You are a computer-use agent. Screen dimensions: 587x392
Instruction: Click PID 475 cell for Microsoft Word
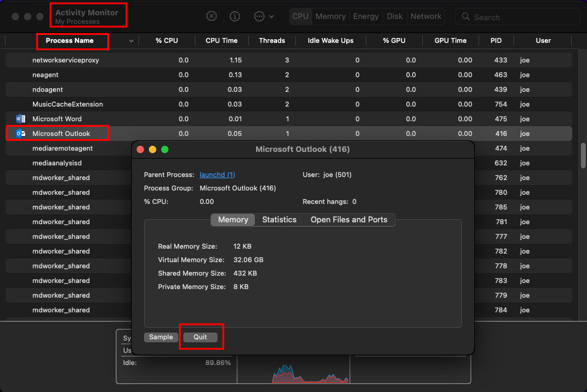tap(501, 119)
